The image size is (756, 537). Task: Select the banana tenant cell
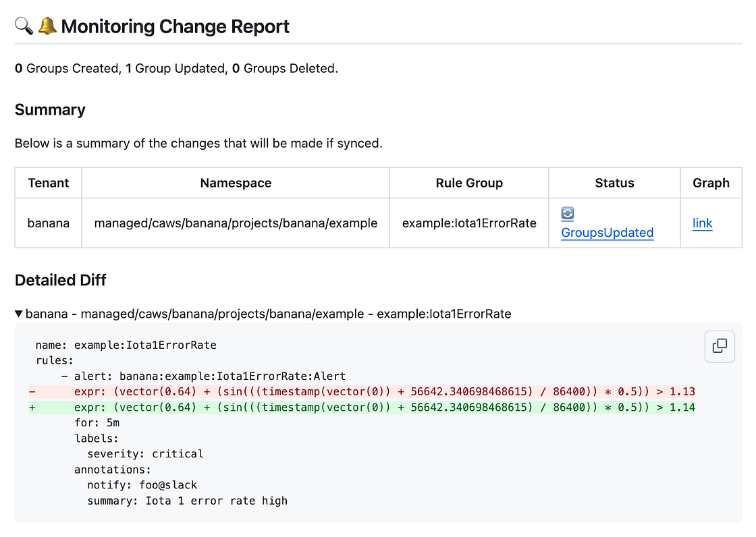point(48,223)
